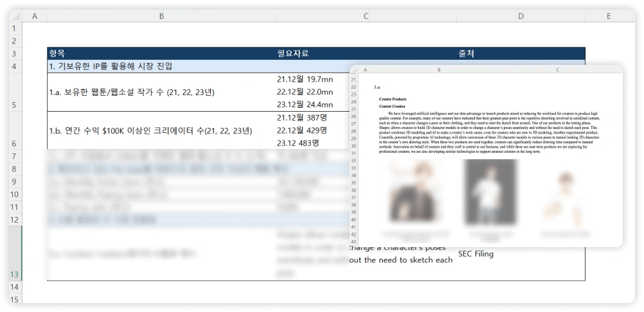
Task: Click the '23.12 483명' value
Action: (298, 143)
